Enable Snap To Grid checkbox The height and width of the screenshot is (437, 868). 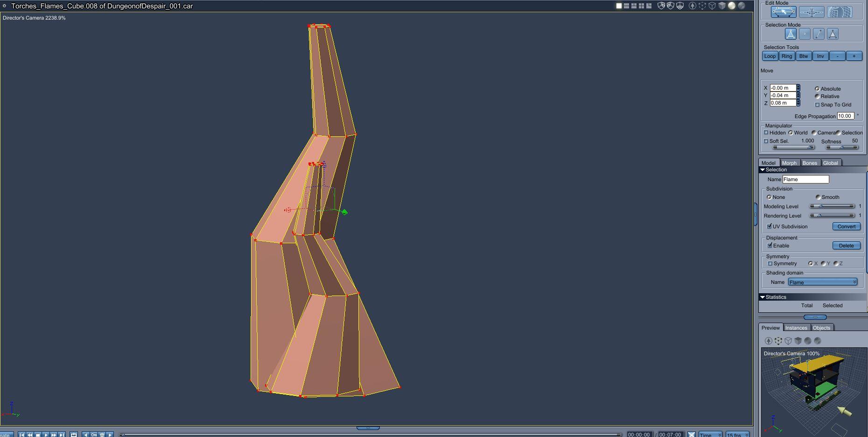pos(817,105)
